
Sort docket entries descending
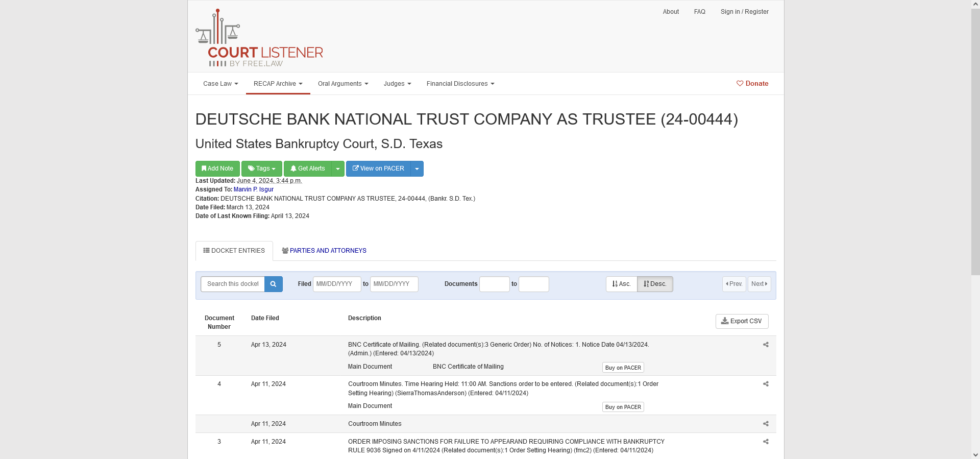click(655, 284)
